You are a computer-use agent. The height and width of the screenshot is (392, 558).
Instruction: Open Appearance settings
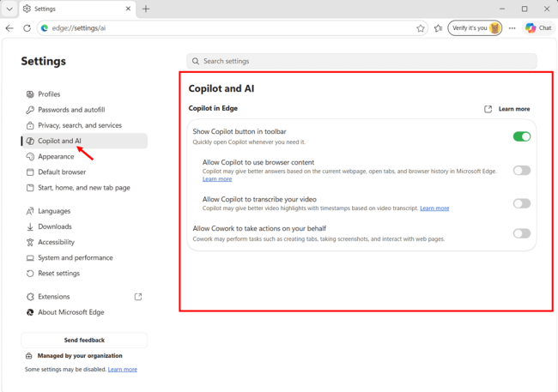pyautogui.click(x=84, y=156)
